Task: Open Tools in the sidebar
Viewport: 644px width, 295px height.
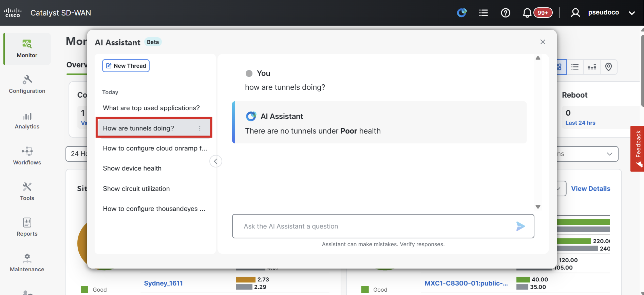Action: [x=27, y=192]
